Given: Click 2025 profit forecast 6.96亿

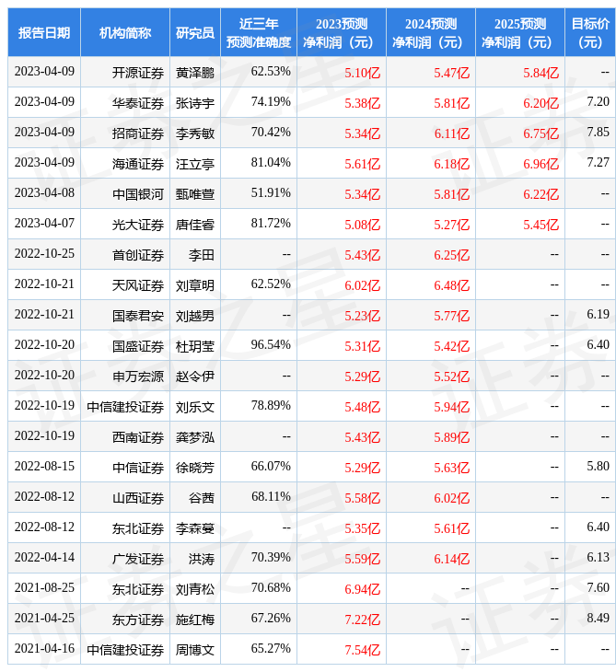Looking at the screenshot, I should coord(541,164).
